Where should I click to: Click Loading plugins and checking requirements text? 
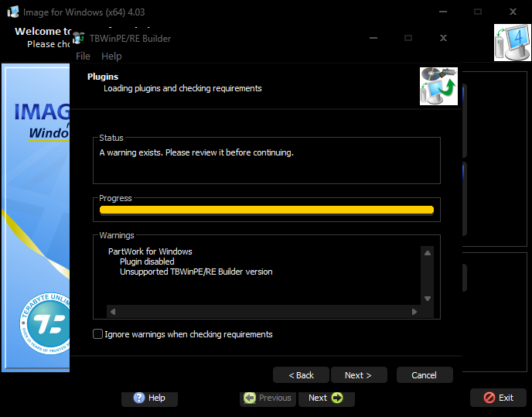(182, 88)
